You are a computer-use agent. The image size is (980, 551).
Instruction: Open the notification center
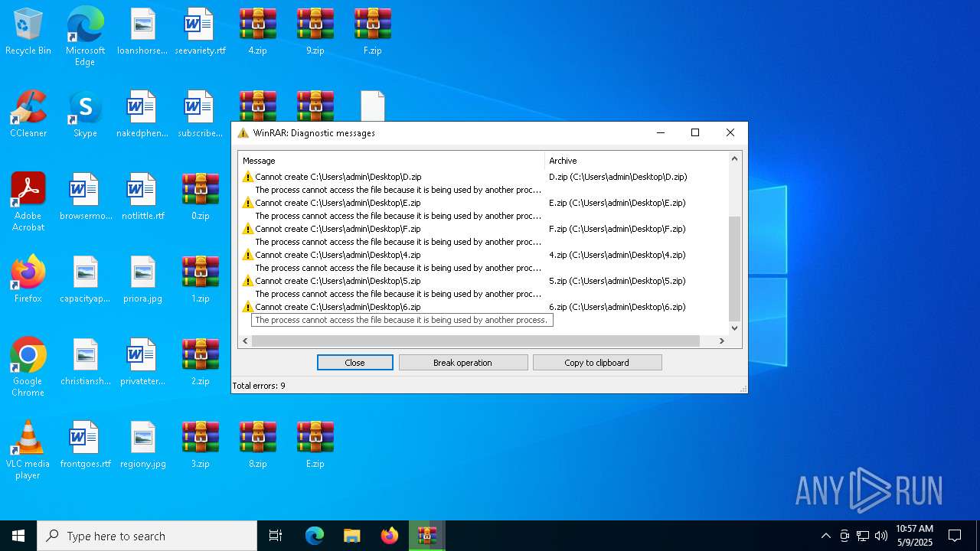click(955, 536)
